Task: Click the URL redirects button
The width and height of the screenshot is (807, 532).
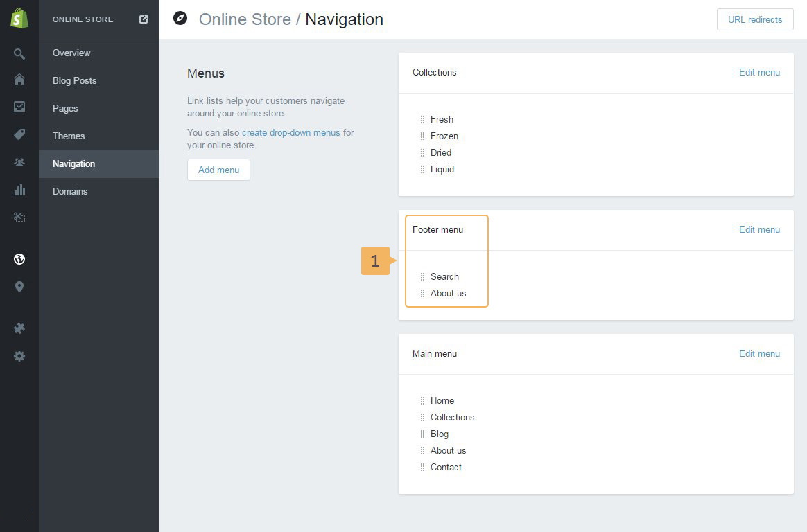Action: 754,19
